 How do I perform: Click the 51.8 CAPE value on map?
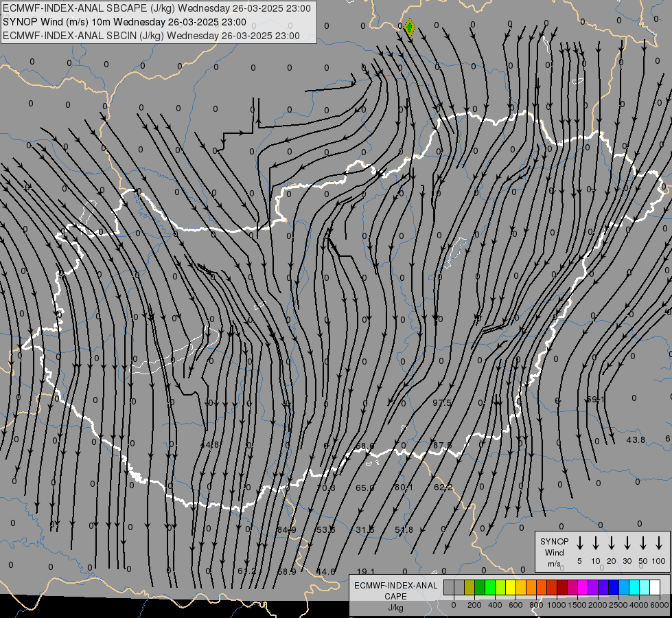tap(404, 530)
